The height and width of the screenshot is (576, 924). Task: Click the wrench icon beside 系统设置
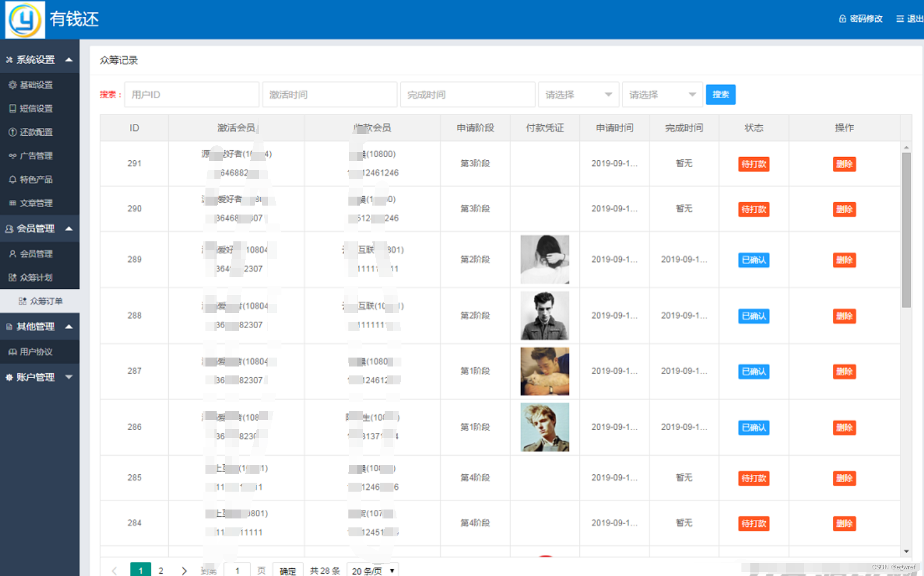pyautogui.click(x=9, y=60)
